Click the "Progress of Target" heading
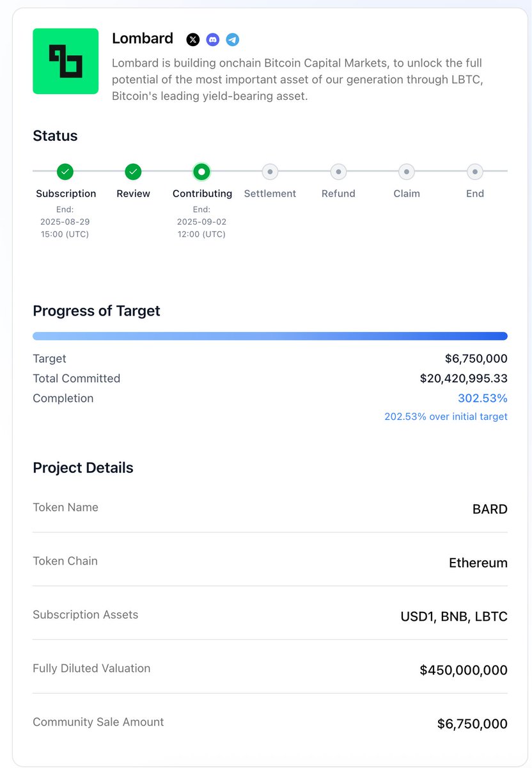 tap(97, 311)
